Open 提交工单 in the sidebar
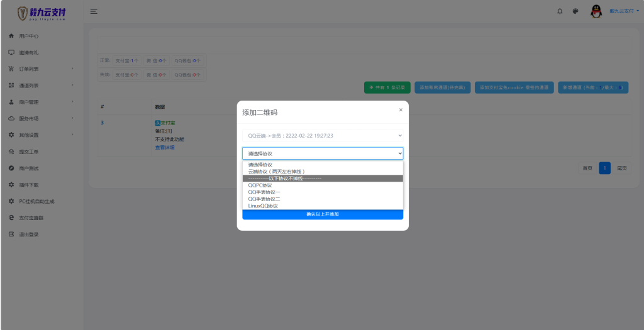This screenshot has height=330, width=644. click(x=29, y=152)
